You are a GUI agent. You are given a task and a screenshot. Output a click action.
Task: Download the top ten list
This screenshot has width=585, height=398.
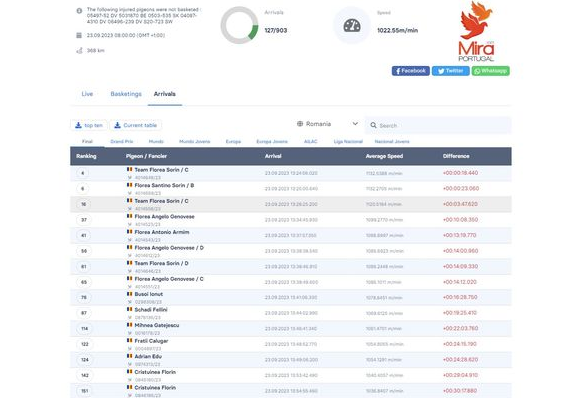pyautogui.click(x=89, y=125)
